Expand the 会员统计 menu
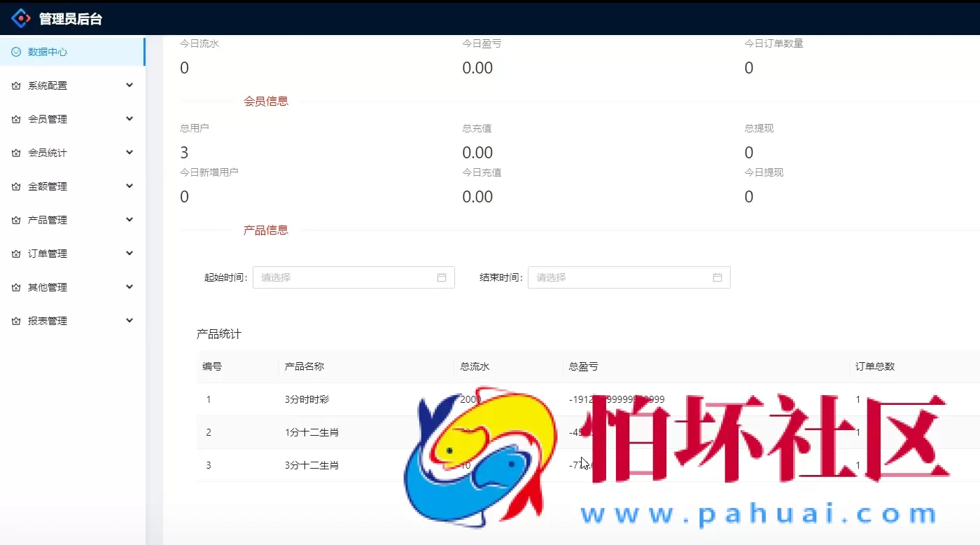980x545 pixels. 129,152
